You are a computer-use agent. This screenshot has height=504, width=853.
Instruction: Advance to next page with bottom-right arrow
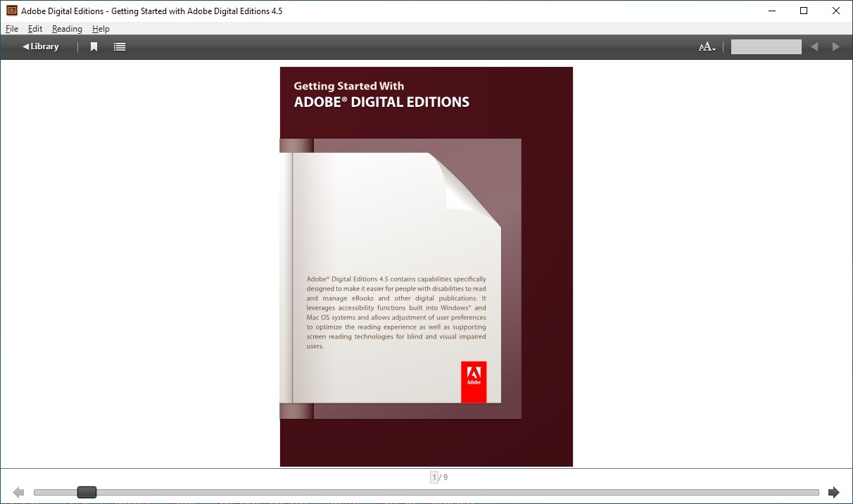[x=834, y=492]
